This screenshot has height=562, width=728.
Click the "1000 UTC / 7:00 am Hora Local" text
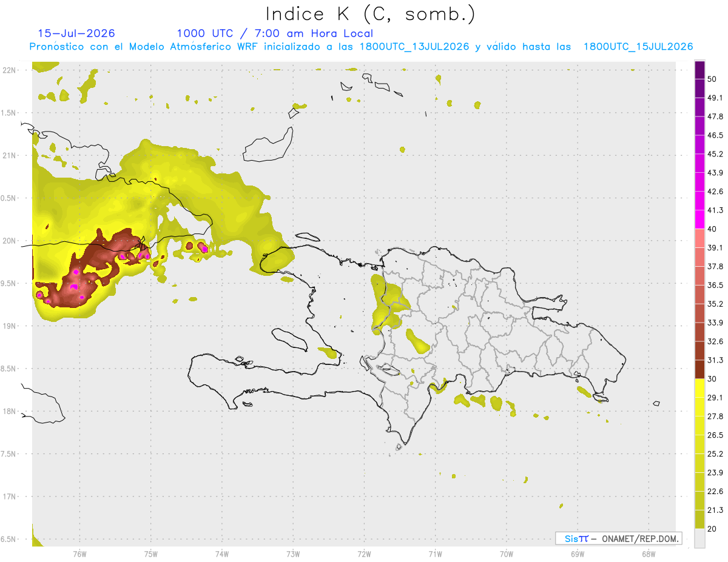tap(275, 33)
